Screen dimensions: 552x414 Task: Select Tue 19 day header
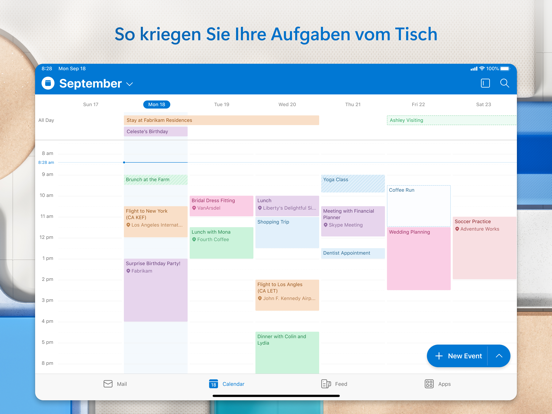click(x=222, y=104)
